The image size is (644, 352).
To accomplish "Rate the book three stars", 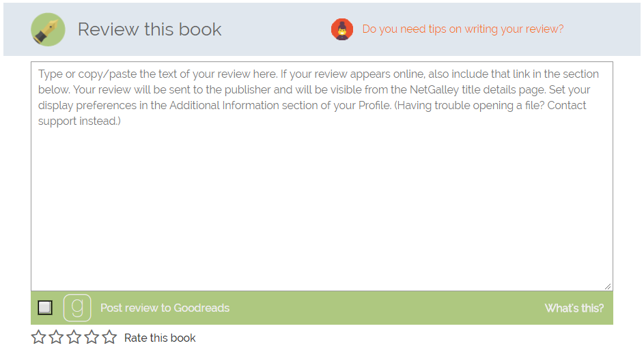I will (74, 337).
